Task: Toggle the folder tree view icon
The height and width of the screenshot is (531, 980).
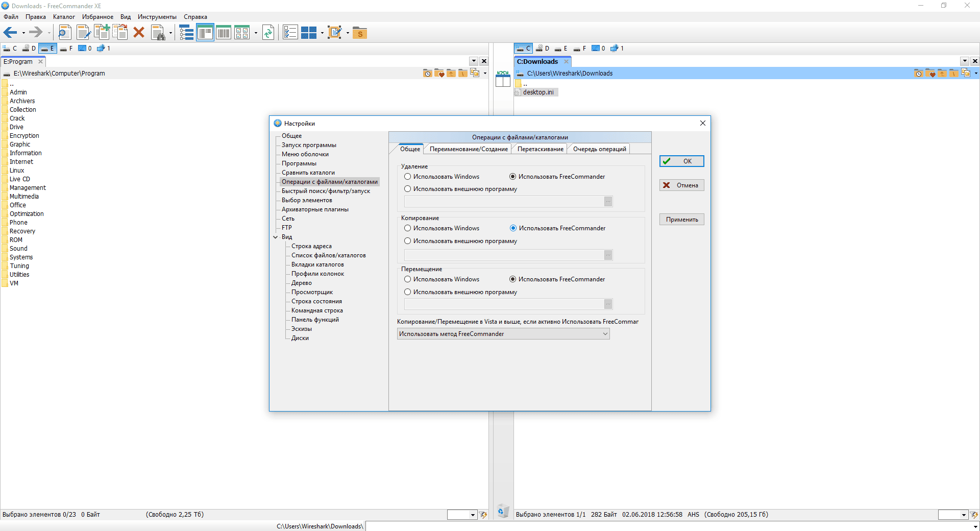Action: point(187,33)
